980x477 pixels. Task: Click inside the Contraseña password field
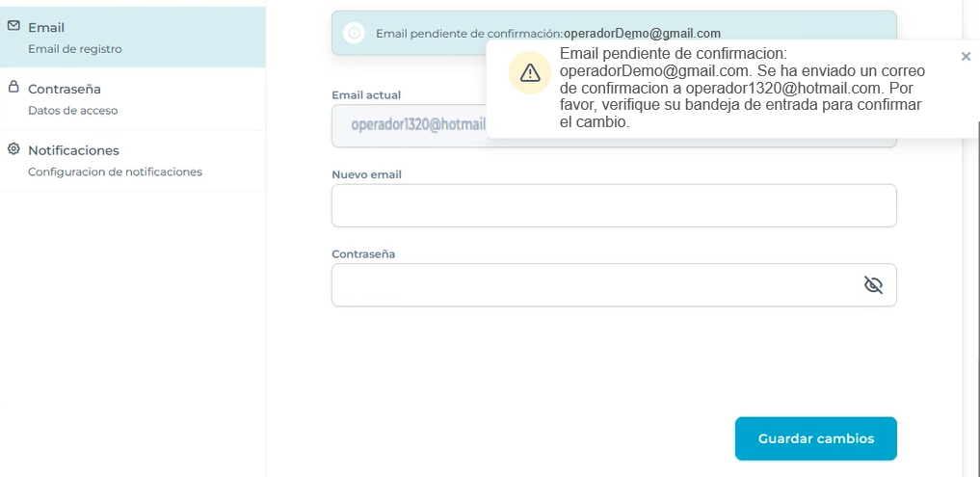593,285
